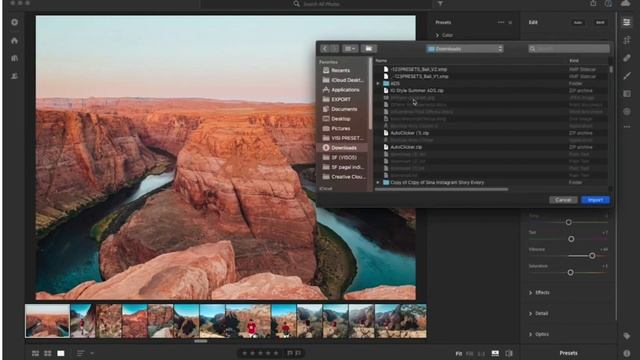Screen dimensions: 640x360
Task: Select Fill zoom option
Action: coord(470,353)
